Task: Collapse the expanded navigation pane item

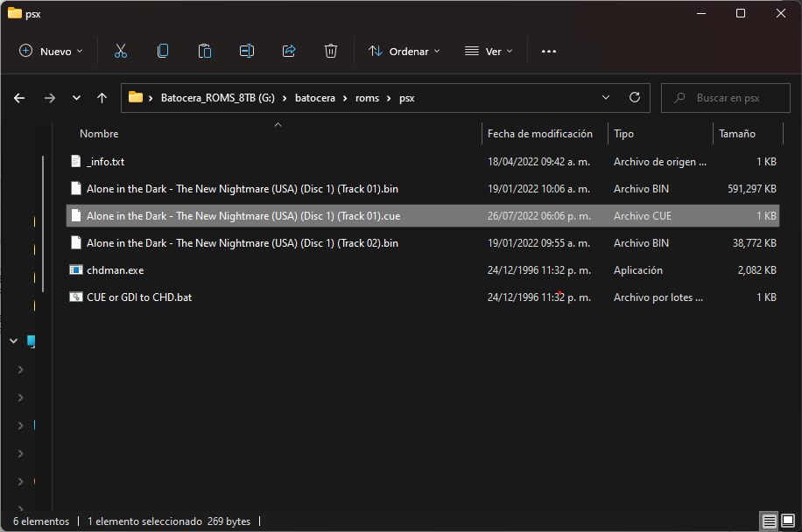Action: coord(14,341)
